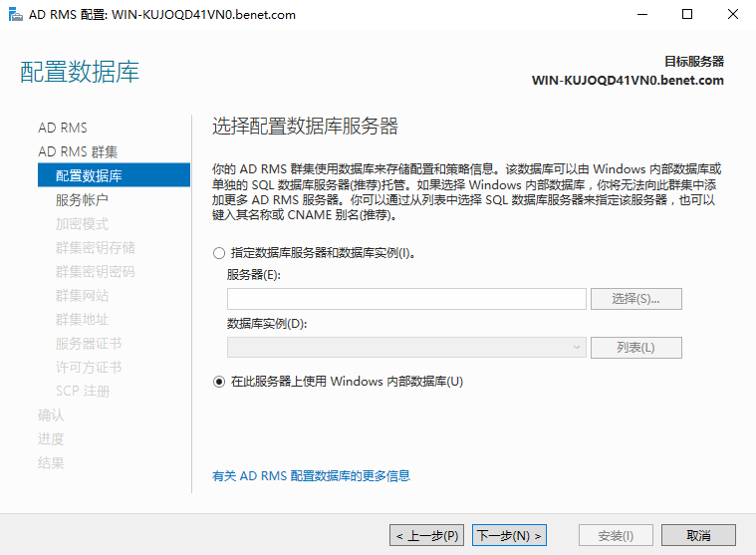Select the 群集地址 sidebar step
Image resolution: width=756 pixels, height=555 pixels.
[x=82, y=319]
